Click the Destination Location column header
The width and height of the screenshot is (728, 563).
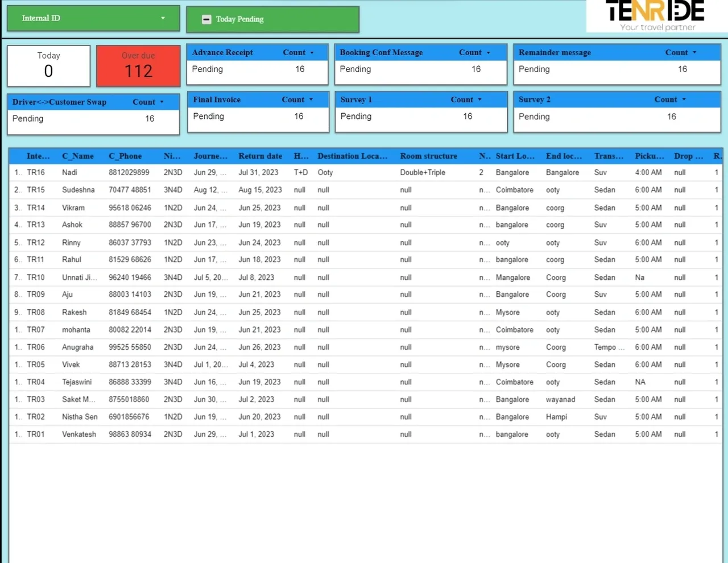pyautogui.click(x=352, y=156)
